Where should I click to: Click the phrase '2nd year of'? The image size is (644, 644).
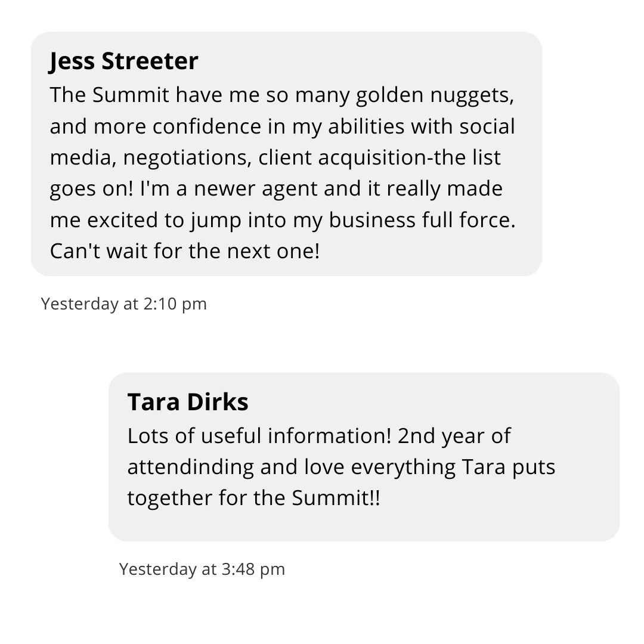(x=454, y=436)
